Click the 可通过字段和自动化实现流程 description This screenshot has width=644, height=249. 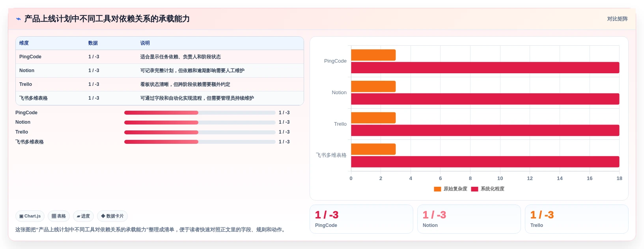[197, 98]
